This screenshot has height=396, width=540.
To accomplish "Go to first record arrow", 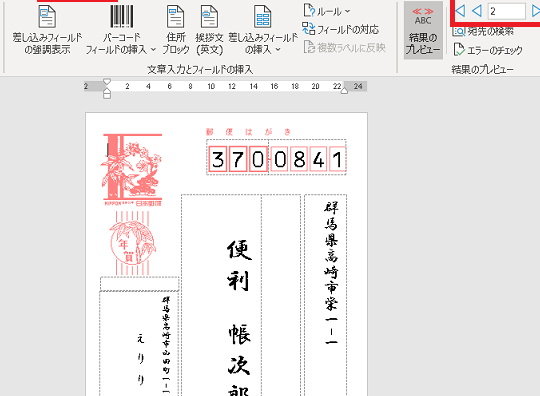I will click(460, 11).
